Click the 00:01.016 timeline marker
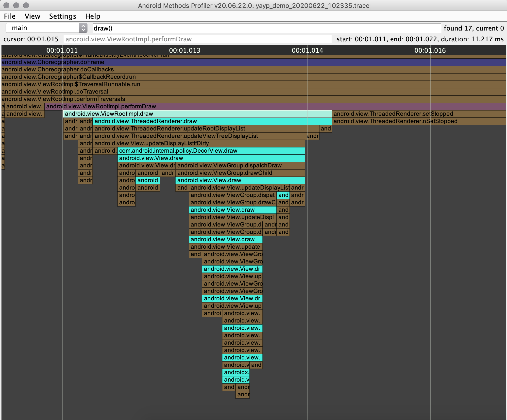507x420 pixels. (x=430, y=50)
